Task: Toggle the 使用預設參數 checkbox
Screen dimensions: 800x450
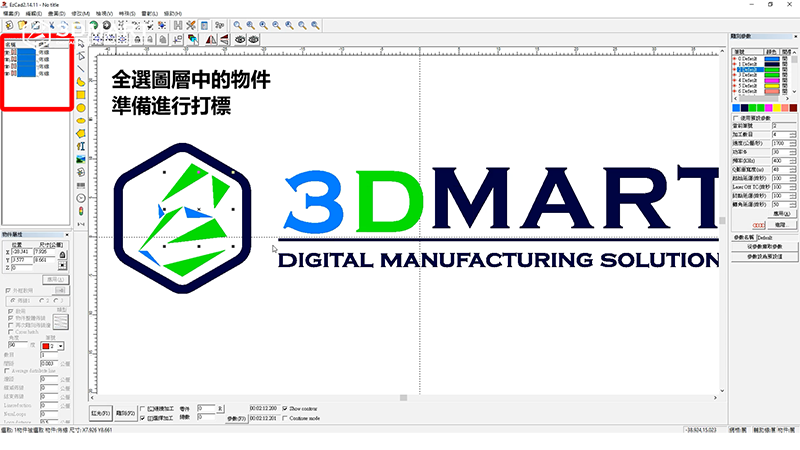Action: click(736, 117)
